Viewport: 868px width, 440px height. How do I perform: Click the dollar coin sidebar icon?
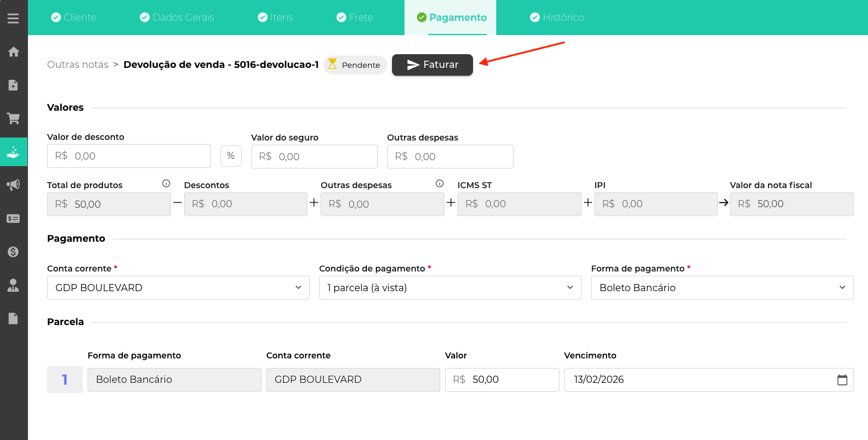[13, 252]
